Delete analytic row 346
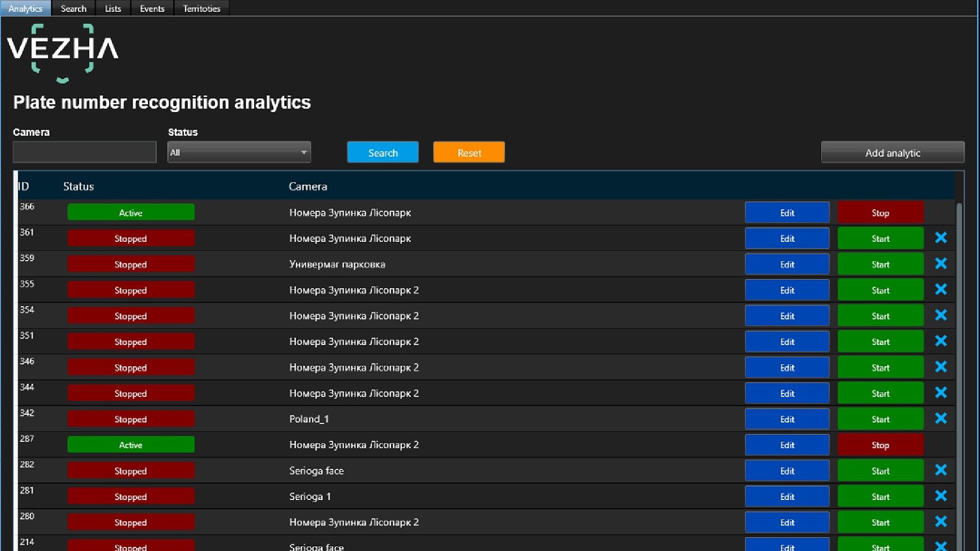Image resolution: width=980 pixels, height=551 pixels. 941,367
